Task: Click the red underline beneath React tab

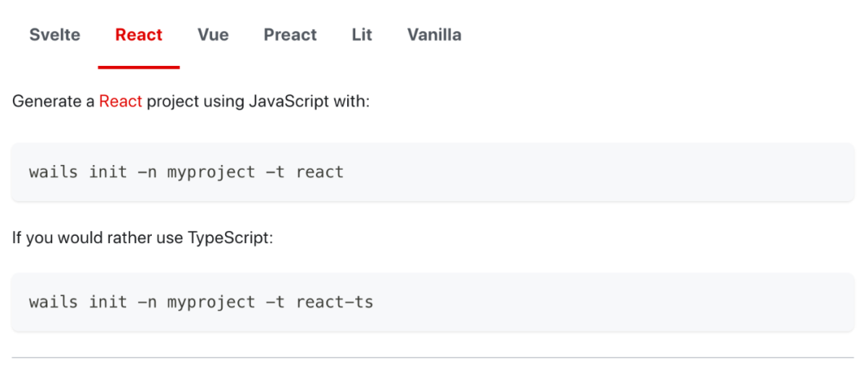Action: pos(139,68)
